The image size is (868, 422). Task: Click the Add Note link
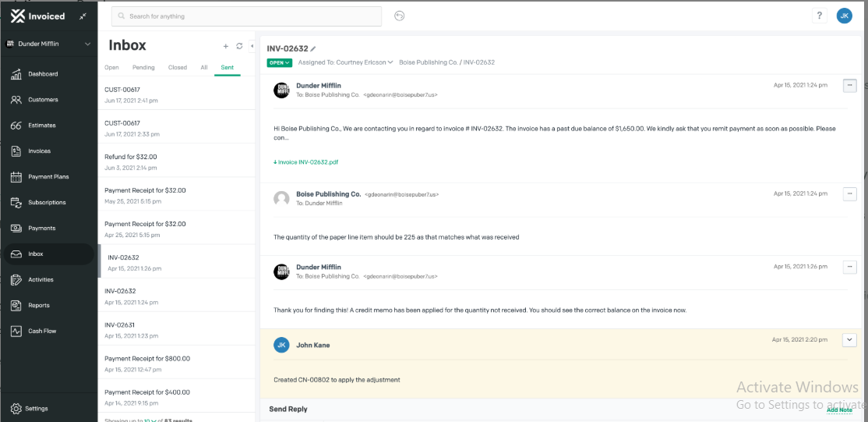click(x=839, y=410)
